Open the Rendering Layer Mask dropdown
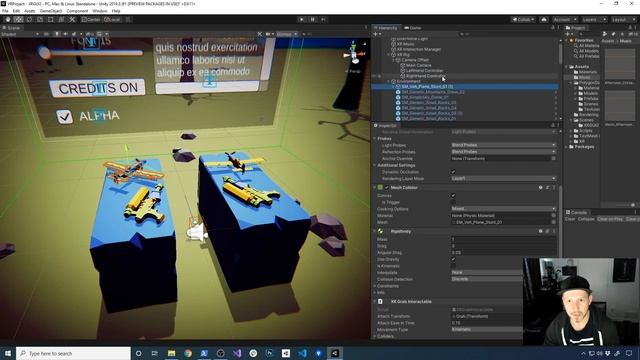Viewport: 640px width, 360px height. (x=503, y=178)
